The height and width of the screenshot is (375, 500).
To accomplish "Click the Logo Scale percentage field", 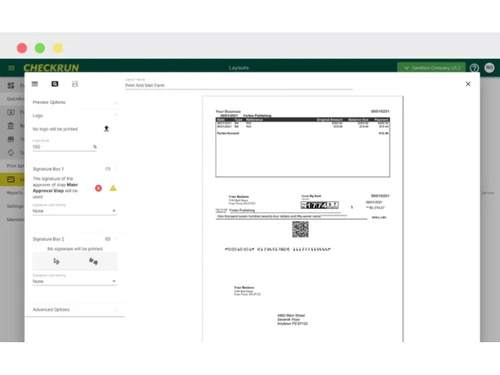I will click(x=64, y=147).
